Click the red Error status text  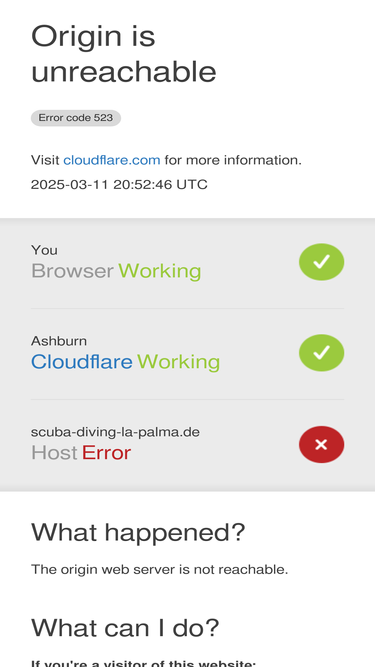coord(106,453)
